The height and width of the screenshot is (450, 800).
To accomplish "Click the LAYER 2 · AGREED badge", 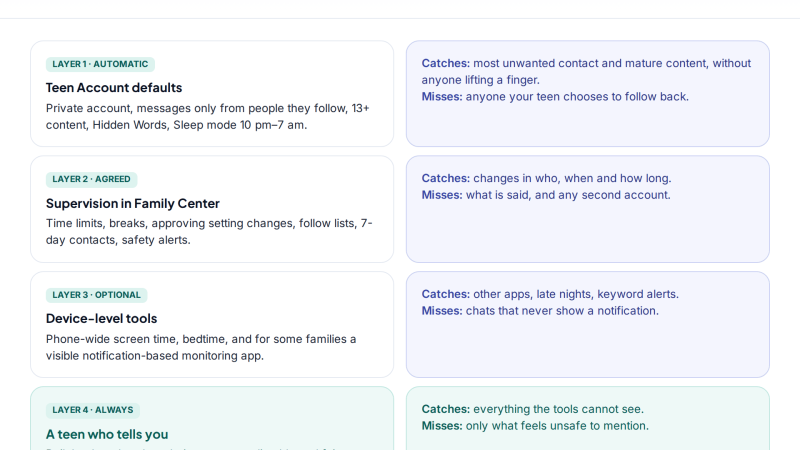I will [x=91, y=180].
